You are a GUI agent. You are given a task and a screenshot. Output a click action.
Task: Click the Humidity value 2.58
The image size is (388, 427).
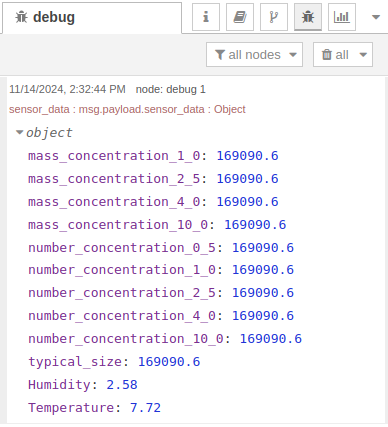(122, 385)
